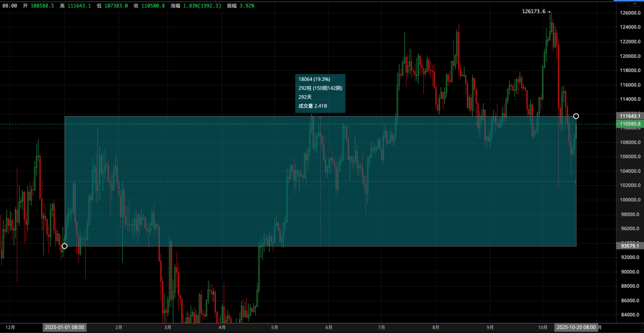Click the 84000.0 price axis tick
Screen dimensions: 644x333
(630, 315)
